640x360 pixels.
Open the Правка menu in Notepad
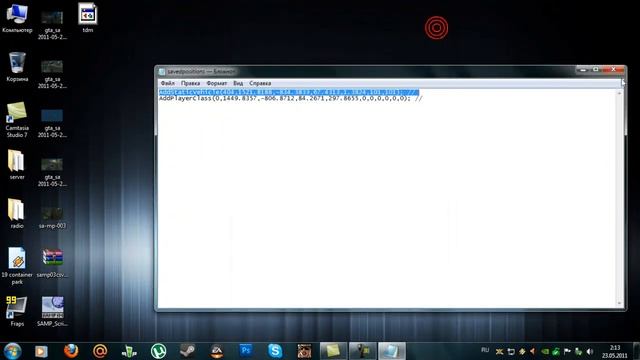pos(190,83)
